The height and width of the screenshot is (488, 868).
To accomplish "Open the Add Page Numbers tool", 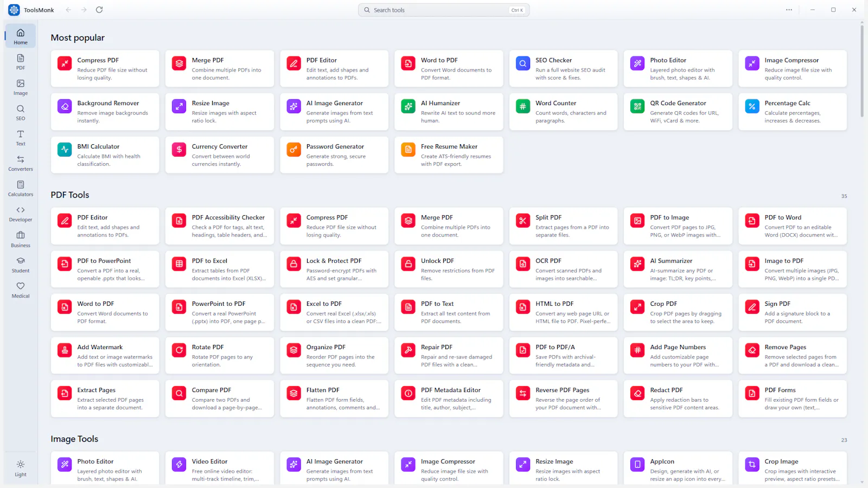I will click(x=678, y=356).
